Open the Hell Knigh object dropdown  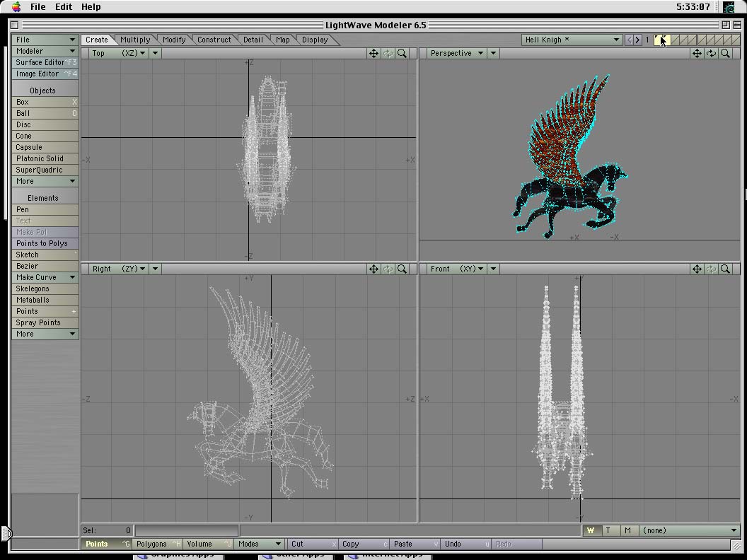pos(572,40)
